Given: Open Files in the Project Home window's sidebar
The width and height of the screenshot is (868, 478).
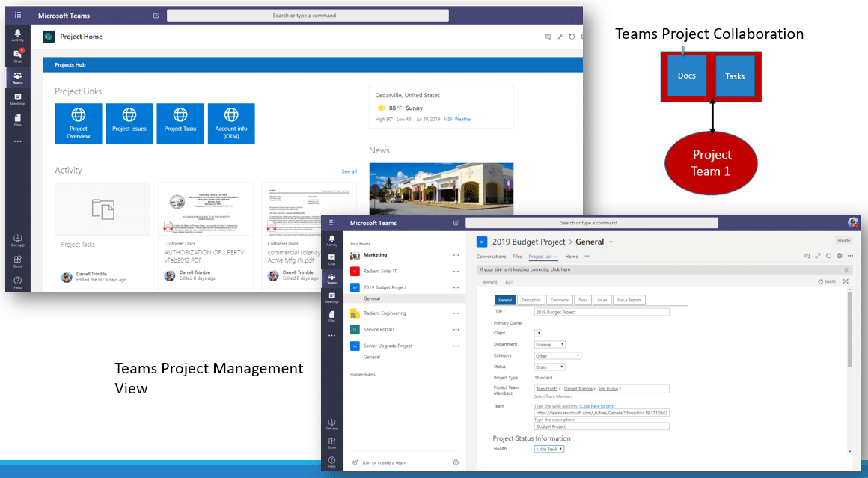Looking at the screenshot, I should pos(18,120).
